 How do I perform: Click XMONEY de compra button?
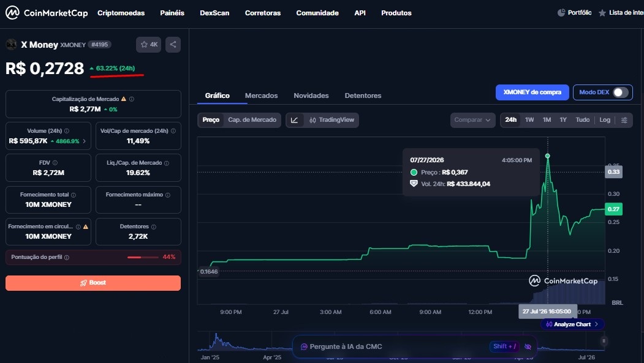click(x=532, y=92)
